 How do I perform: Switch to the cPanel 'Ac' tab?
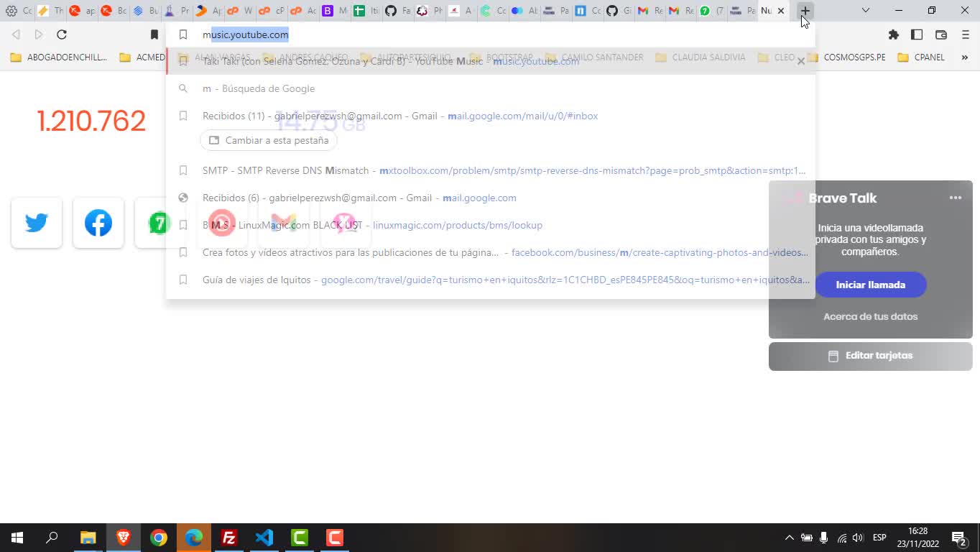(303, 11)
